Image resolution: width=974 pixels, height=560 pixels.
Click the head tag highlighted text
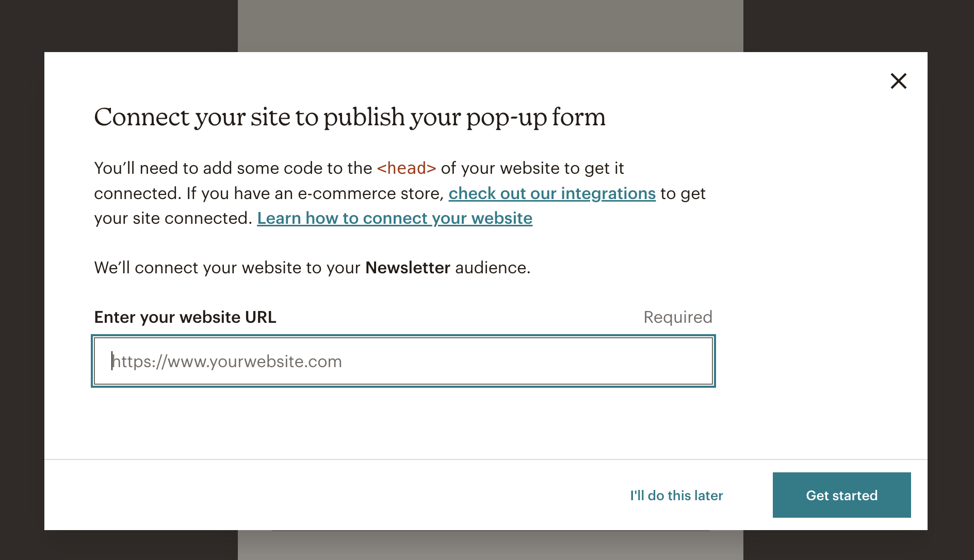coord(406,168)
